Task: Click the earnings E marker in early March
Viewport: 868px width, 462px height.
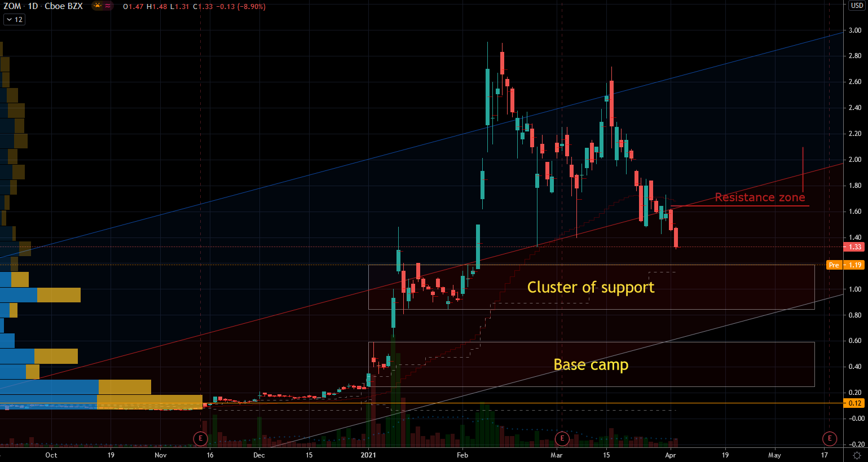Action: [562, 438]
